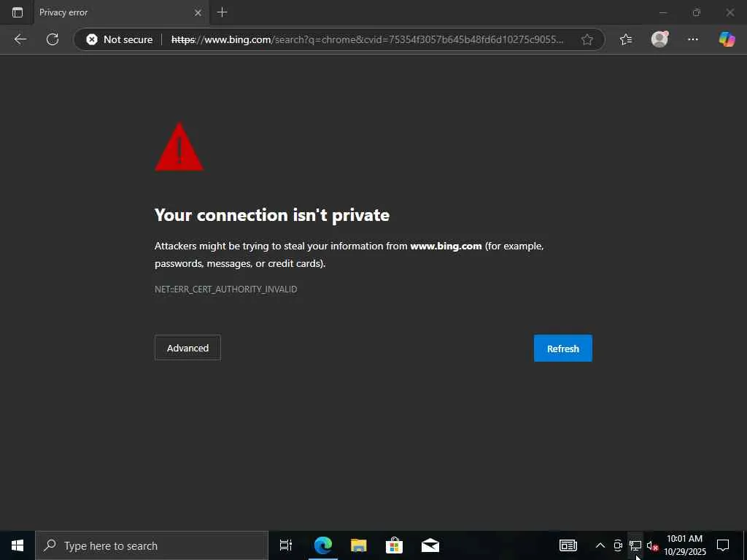Toggle the muted speaker volume icon

(652, 545)
